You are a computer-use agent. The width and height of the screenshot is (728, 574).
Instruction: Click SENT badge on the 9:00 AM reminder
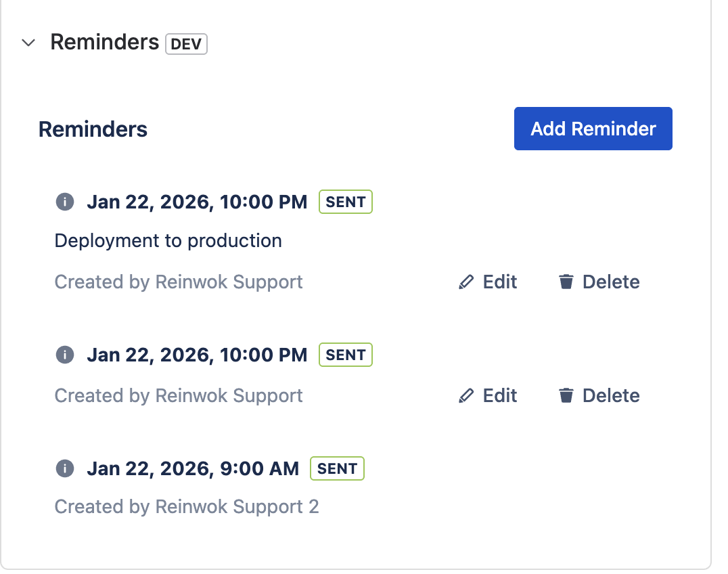(x=337, y=468)
